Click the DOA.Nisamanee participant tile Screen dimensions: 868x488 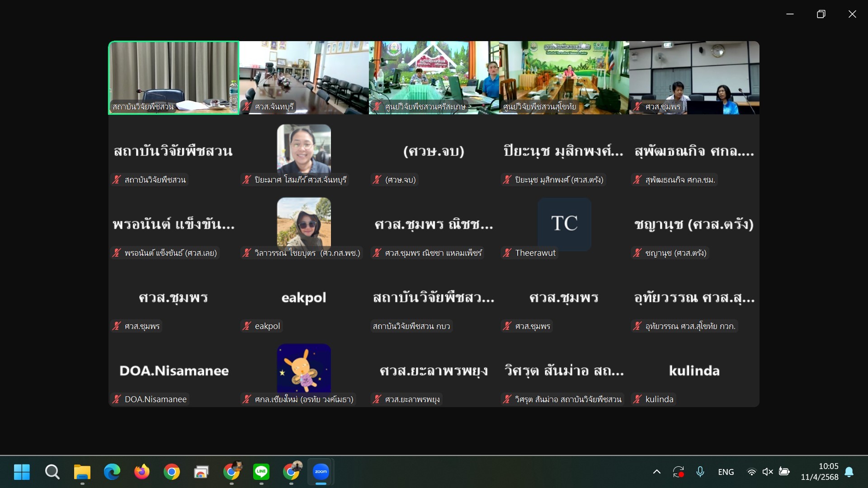[x=174, y=371]
